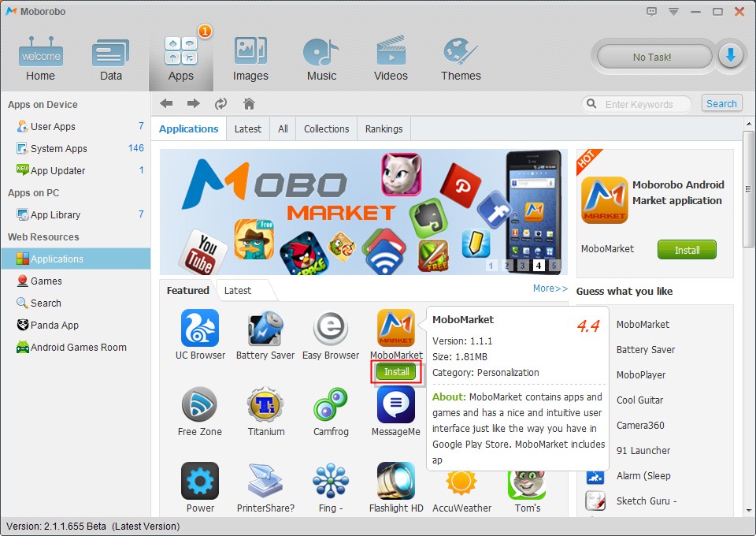The image size is (756, 536).
Task: Select the Titanium app icon
Action: point(265,404)
